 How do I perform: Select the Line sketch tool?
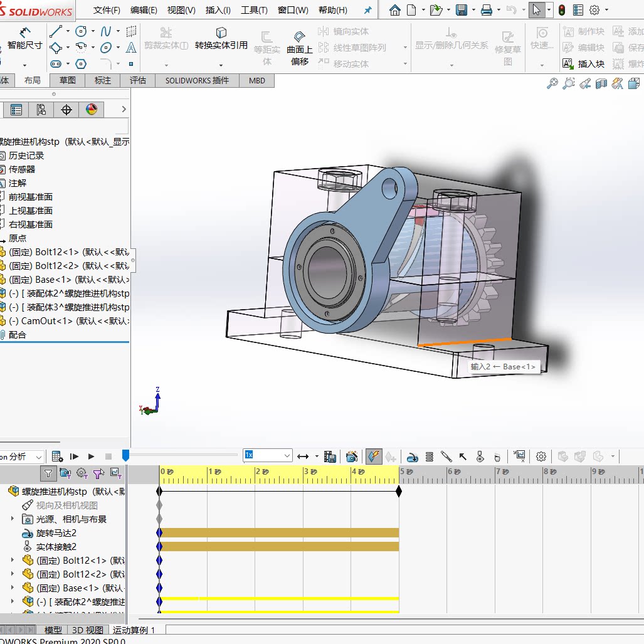[56, 31]
